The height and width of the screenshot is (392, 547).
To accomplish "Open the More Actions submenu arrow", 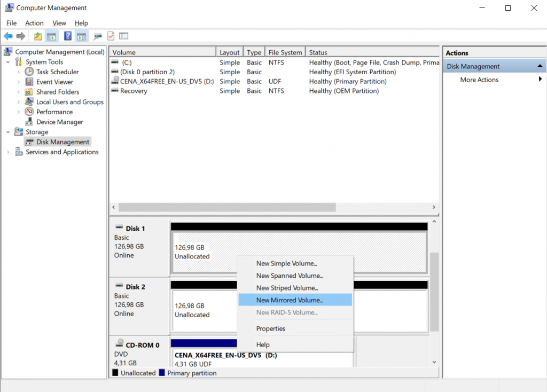I will pos(540,79).
